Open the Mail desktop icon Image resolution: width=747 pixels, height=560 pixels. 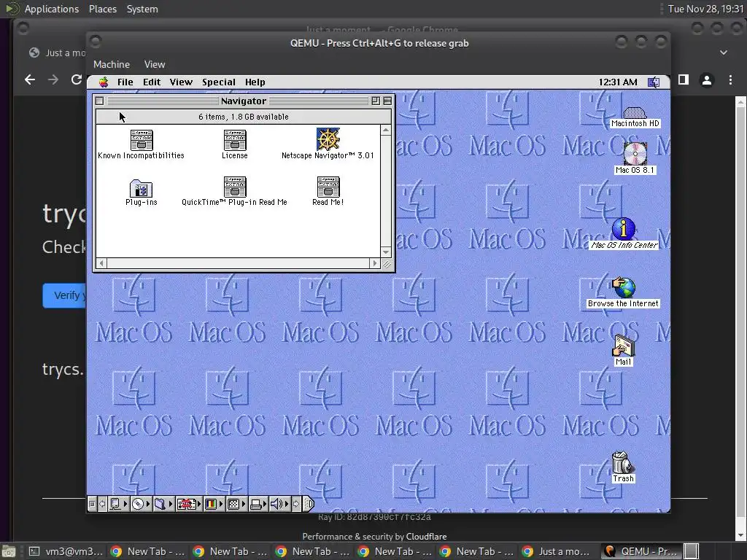(x=624, y=346)
